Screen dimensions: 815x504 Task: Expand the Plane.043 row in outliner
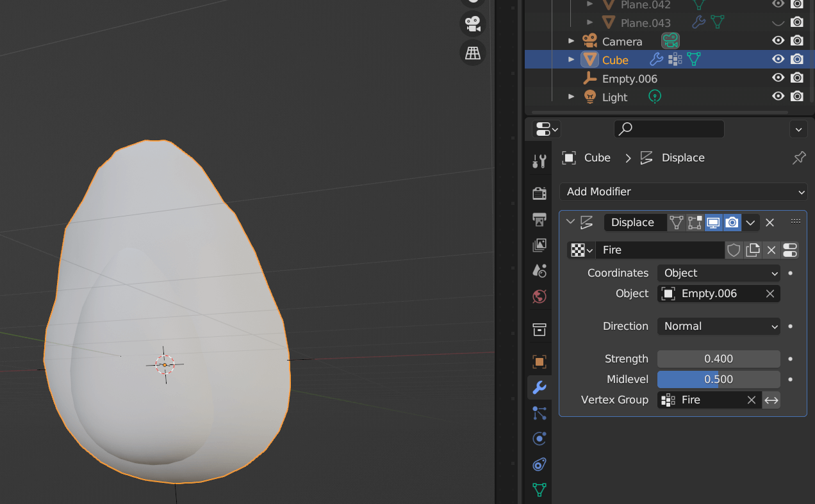[x=590, y=22]
